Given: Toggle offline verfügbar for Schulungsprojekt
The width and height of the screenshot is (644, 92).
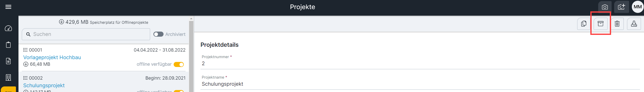Looking at the screenshot, I should coord(179,91).
